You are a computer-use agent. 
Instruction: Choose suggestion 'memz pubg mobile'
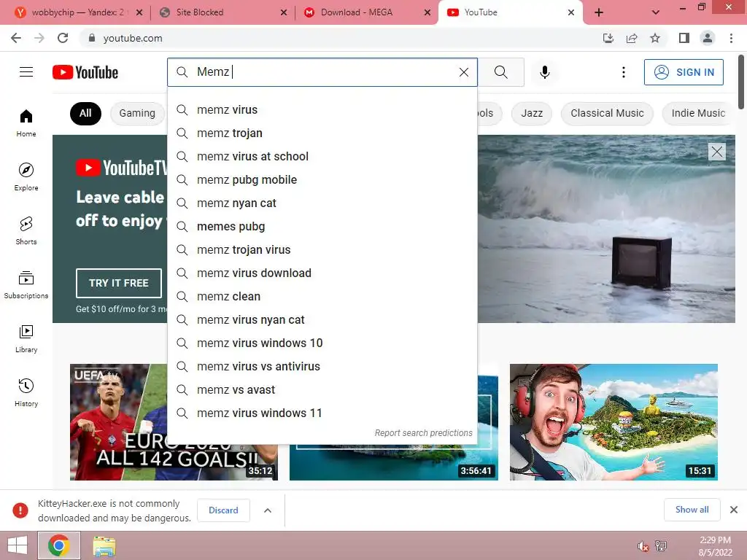click(x=322, y=180)
